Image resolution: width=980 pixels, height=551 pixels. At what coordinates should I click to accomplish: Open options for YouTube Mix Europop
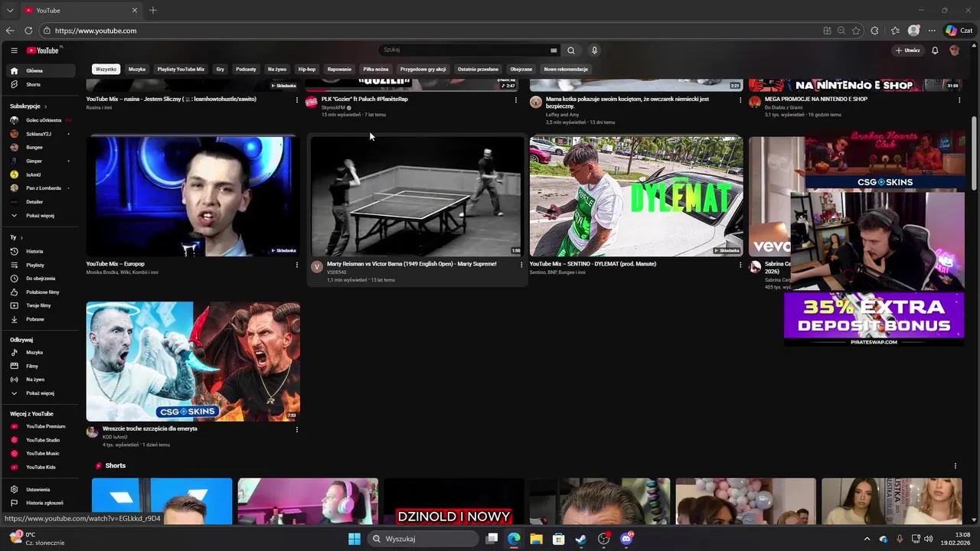pyautogui.click(x=297, y=266)
